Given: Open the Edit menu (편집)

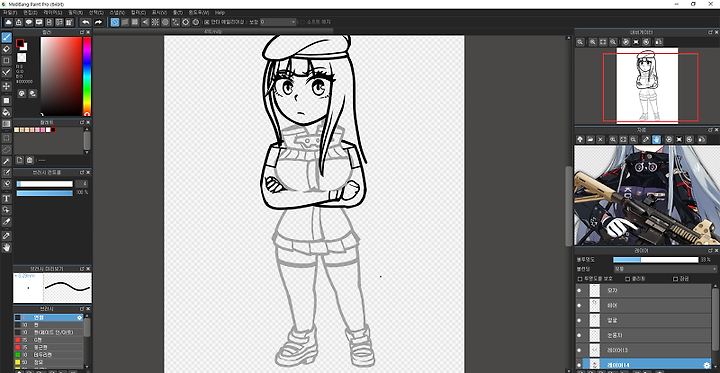Looking at the screenshot, I should pos(30,12).
